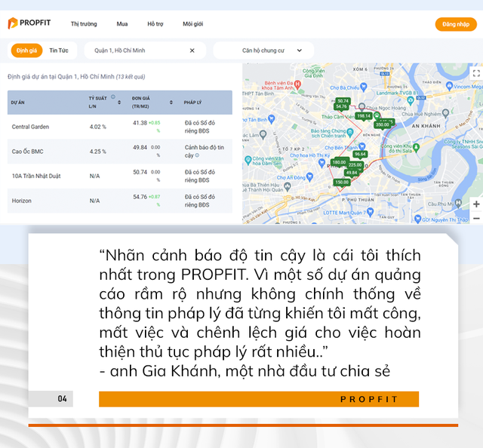Image resolution: width=483 pixels, height=448 pixels.
Task: Click the Pháp lý column header
Action: [192, 103]
